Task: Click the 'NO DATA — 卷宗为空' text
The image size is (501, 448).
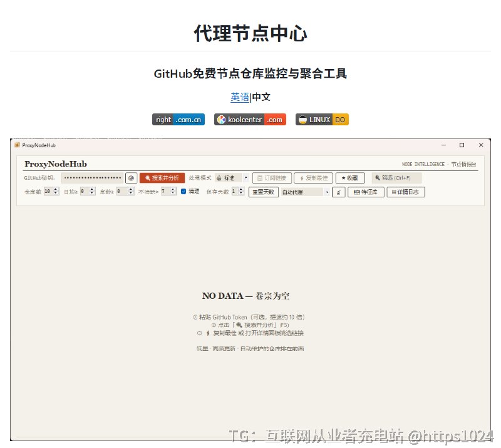Action: click(245, 296)
